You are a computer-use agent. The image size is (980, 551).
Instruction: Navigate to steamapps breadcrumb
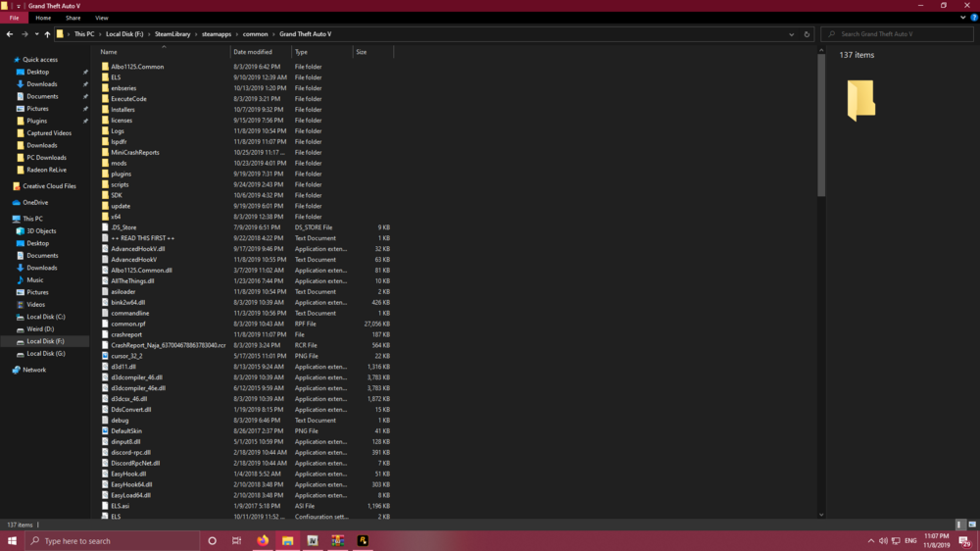[217, 34]
